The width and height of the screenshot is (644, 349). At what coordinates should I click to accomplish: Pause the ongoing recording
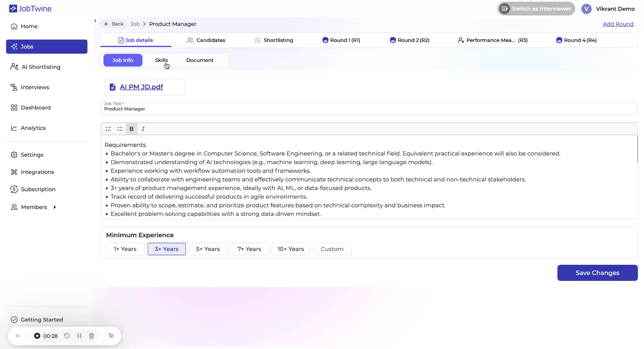[x=79, y=336]
